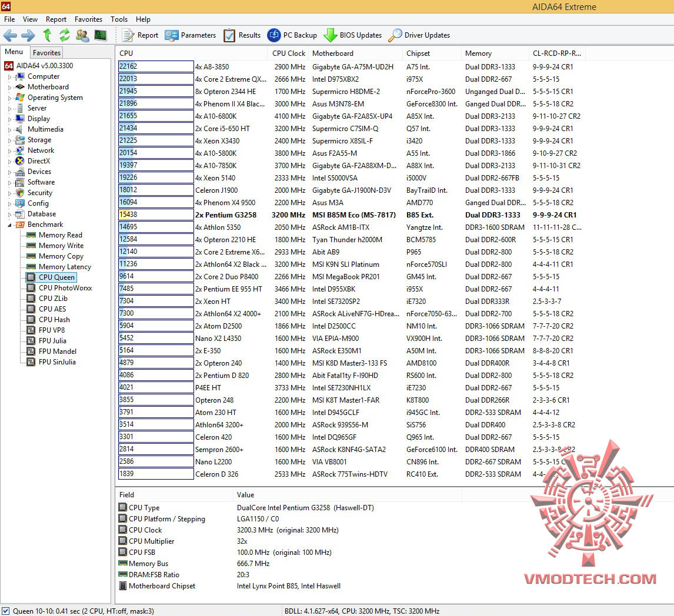Select Memory Latency benchmark
674x616 pixels.
(65, 267)
